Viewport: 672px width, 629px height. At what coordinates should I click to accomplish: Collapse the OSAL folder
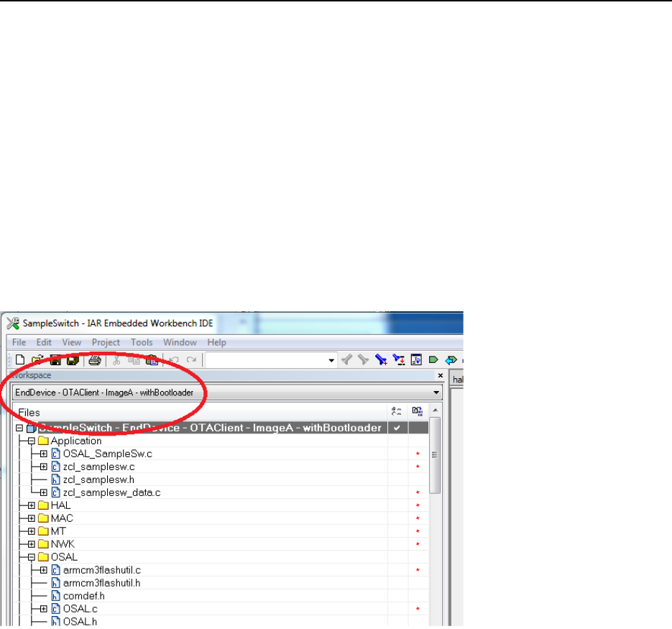[32, 557]
